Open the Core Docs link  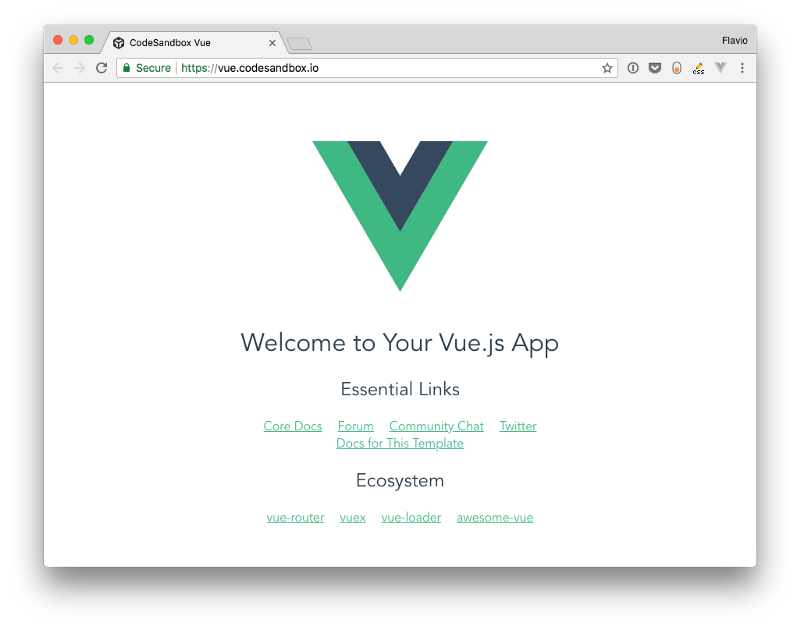point(293,426)
